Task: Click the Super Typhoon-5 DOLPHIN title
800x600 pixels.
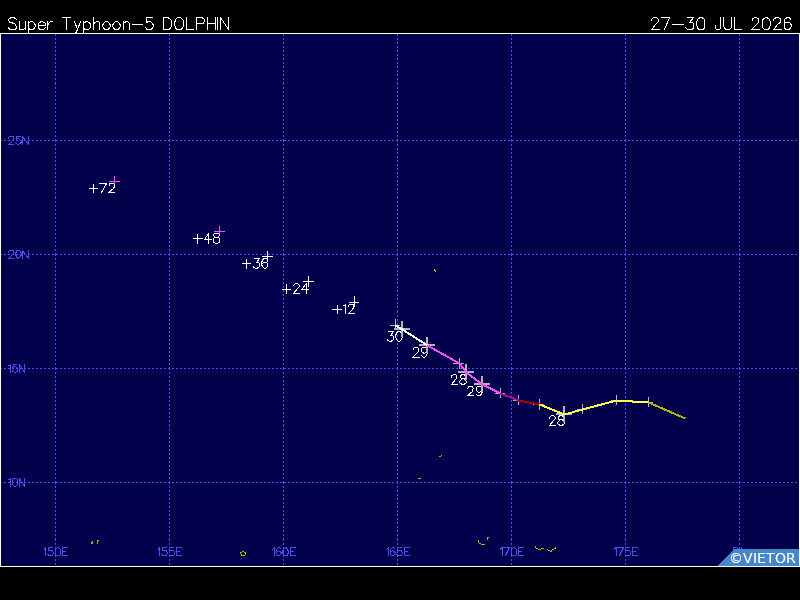Action: coord(118,24)
